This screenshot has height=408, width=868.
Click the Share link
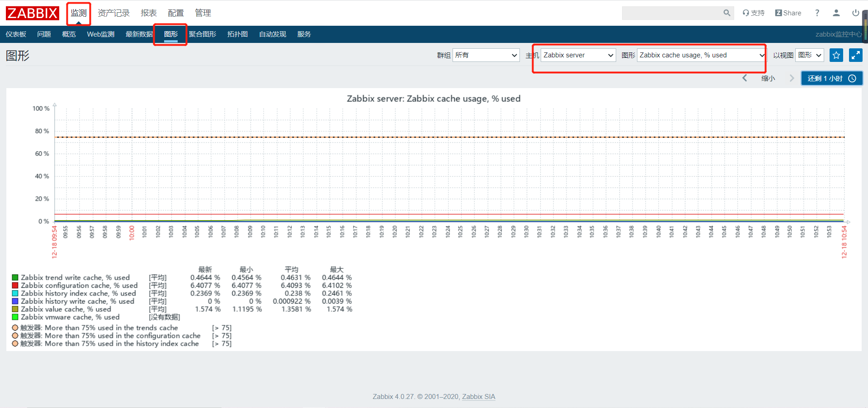[x=788, y=13]
